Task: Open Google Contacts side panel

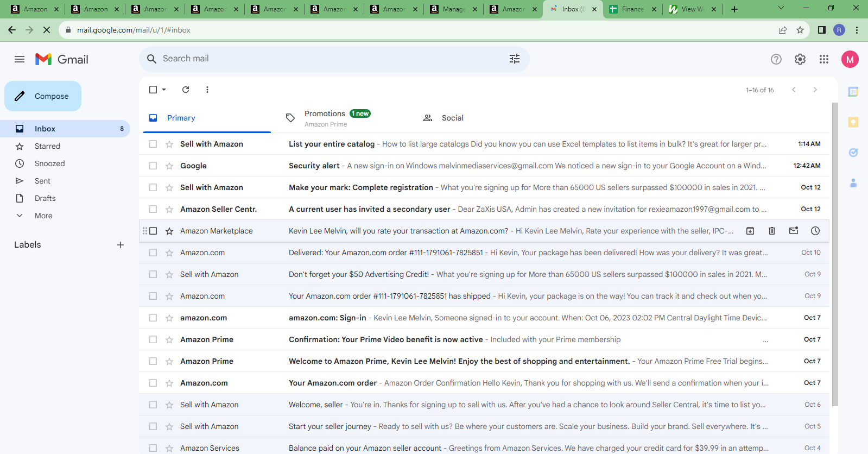Action: click(x=853, y=183)
